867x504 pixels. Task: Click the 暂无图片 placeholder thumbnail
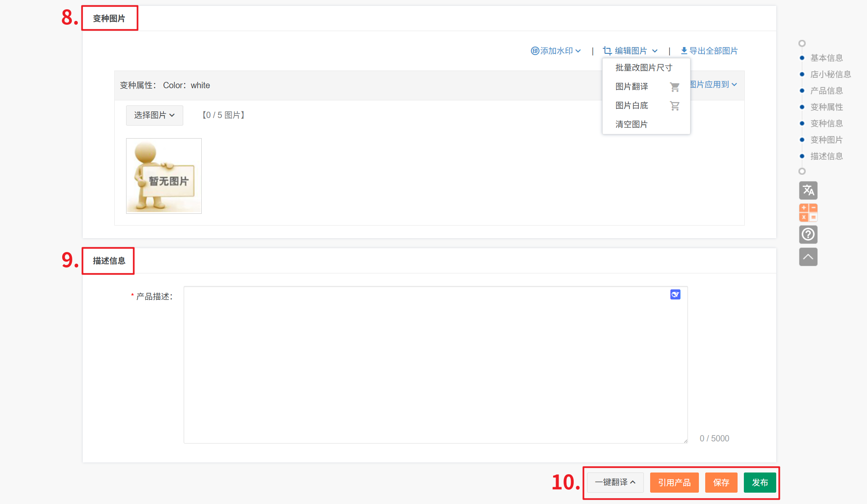coord(164,176)
